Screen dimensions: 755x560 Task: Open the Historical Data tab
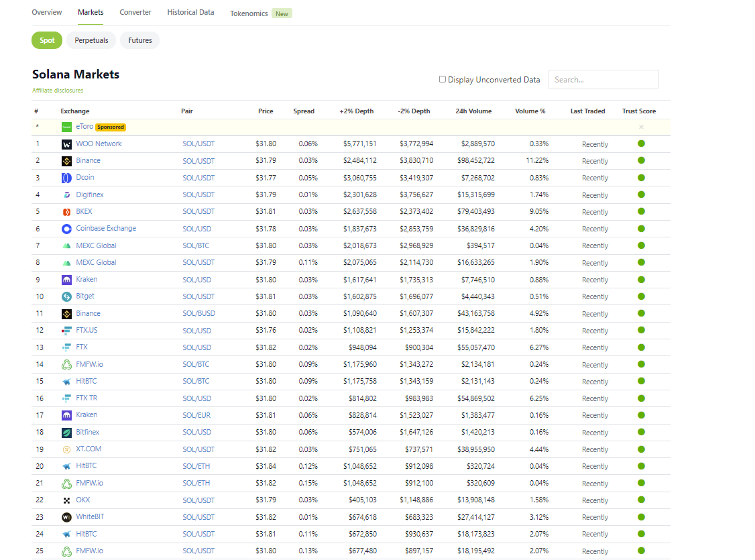pos(190,12)
